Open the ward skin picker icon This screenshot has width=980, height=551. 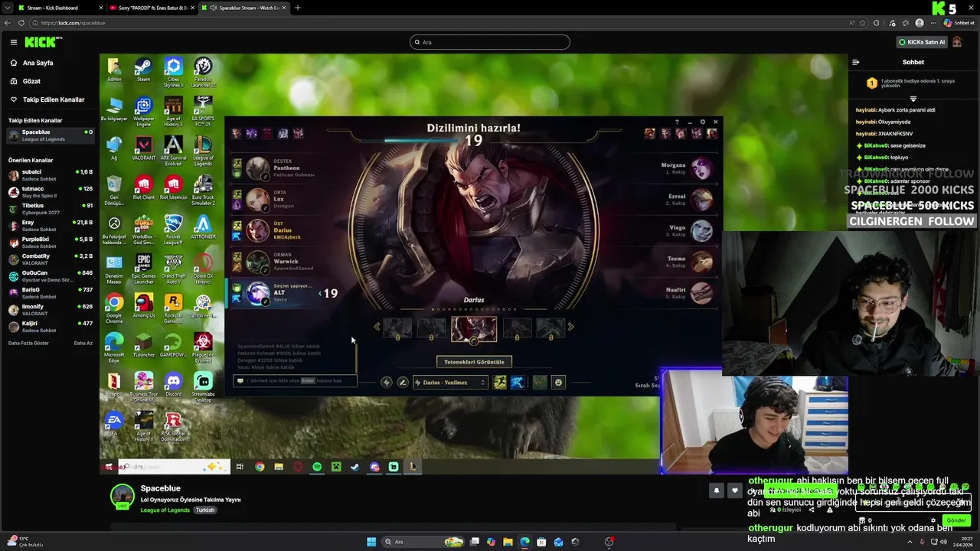point(540,383)
